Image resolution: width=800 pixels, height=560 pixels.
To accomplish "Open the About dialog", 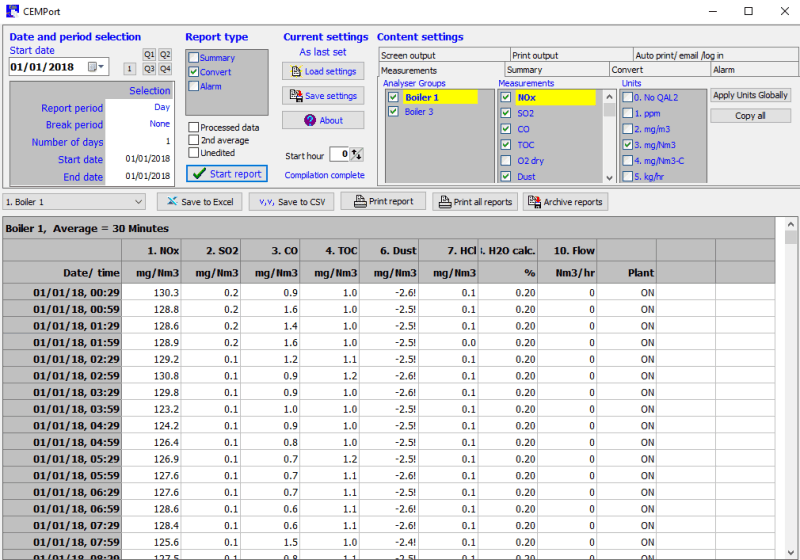I will coord(322,120).
